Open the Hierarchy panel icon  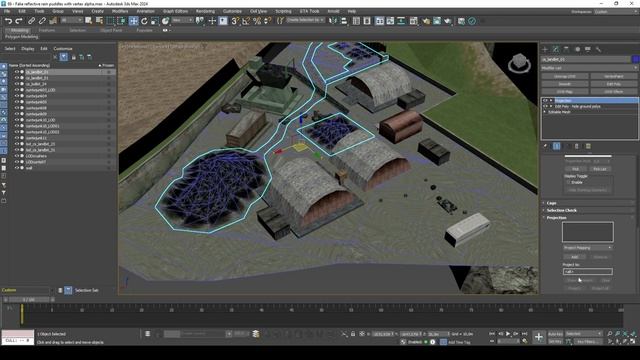pyautogui.click(x=566, y=49)
